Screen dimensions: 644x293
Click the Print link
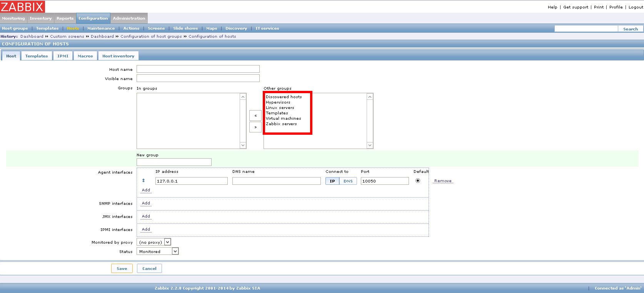coord(599,7)
